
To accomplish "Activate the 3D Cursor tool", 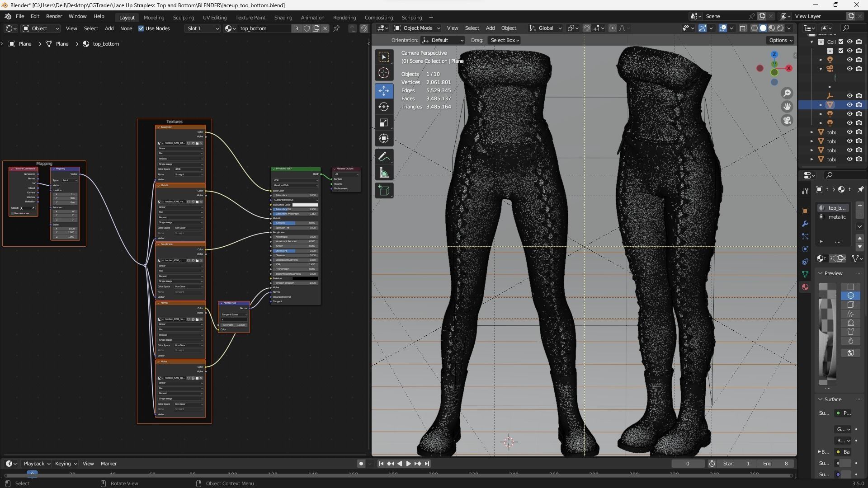I will [384, 73].
